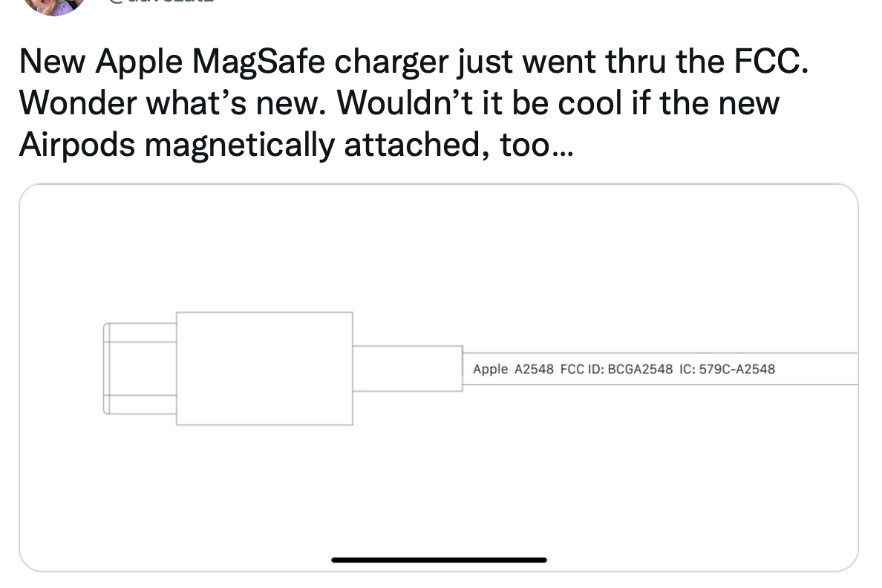Tap the USB-C connector tip drawing
This screenshot has height=588, width=882.
pos(140,368)
